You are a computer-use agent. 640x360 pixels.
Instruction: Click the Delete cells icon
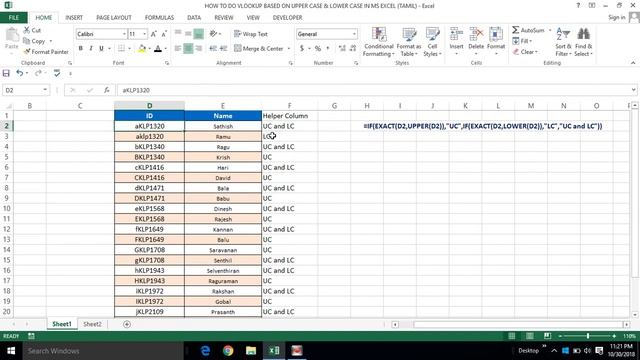click(x=476, y=34)
